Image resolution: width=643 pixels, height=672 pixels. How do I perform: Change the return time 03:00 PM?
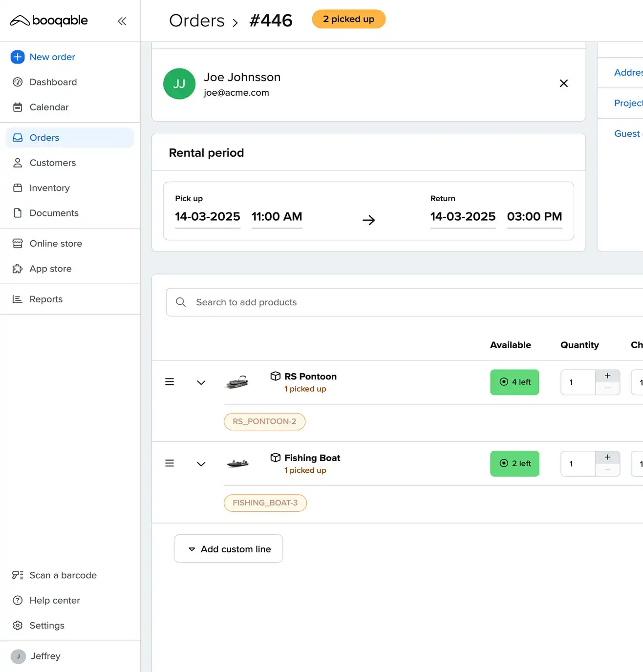pyautogui.click(x=534, y=217)
